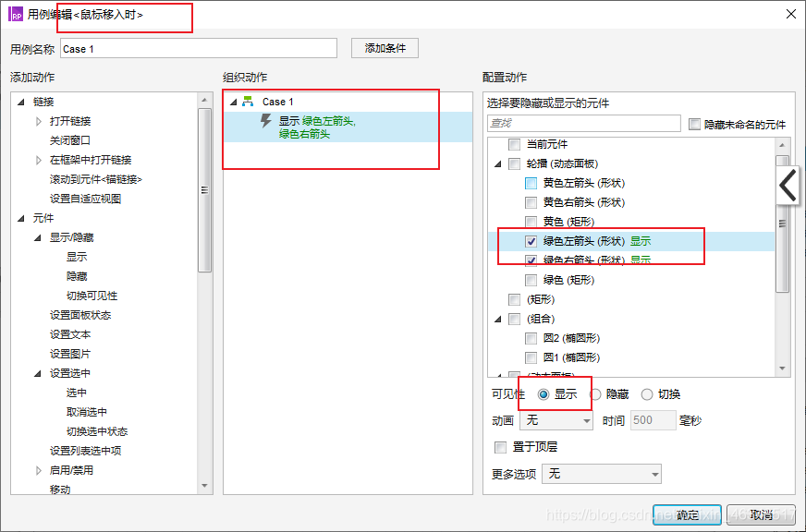The image size is (806, 532).
Task: Select the 切换选中状态 action
Action: (x=97, y=431)
